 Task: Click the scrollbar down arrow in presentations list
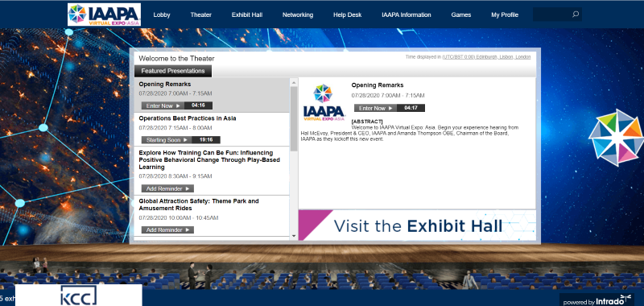(x=294, y=236)
